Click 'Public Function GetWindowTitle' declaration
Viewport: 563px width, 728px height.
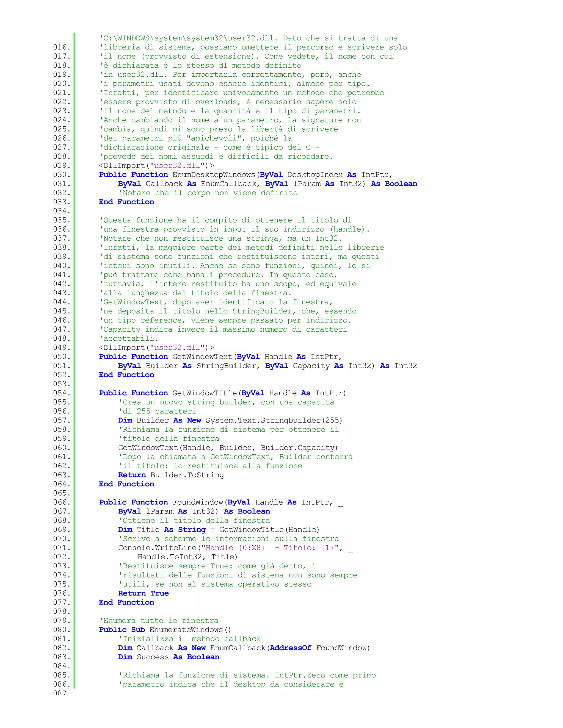coord(223,393)
